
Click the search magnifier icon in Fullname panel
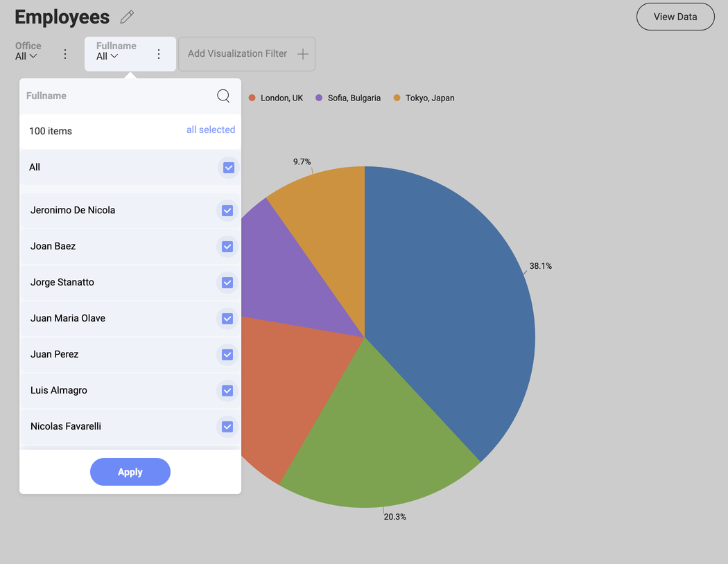223,96
